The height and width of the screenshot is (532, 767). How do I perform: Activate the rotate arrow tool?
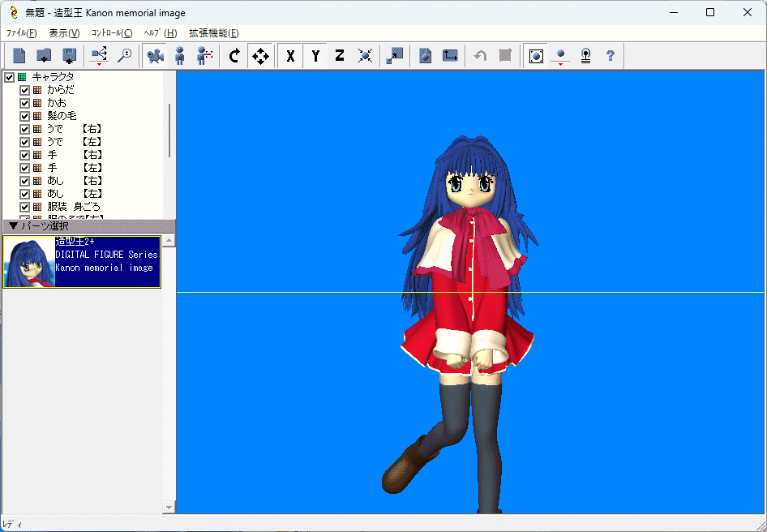click(235, 56)
